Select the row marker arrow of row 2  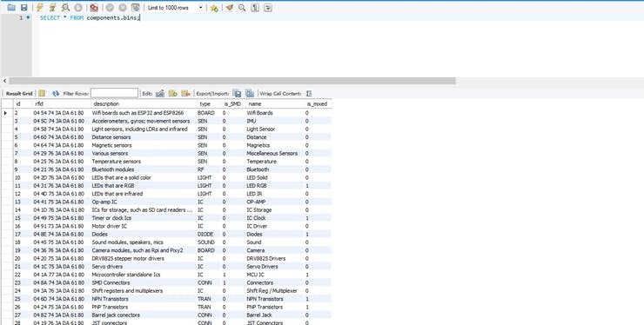click(x=6, y=113)
